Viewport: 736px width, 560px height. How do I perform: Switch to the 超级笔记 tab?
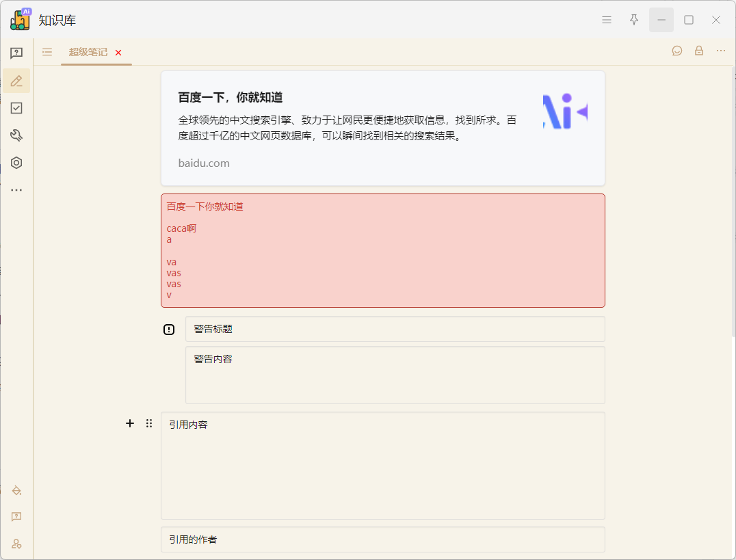[x=88, y=52]
